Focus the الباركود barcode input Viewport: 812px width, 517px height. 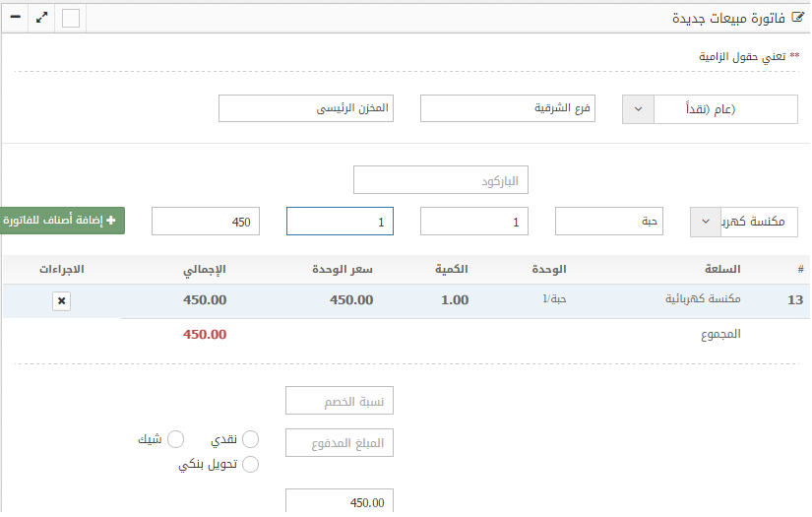click(x=441, y=180)
